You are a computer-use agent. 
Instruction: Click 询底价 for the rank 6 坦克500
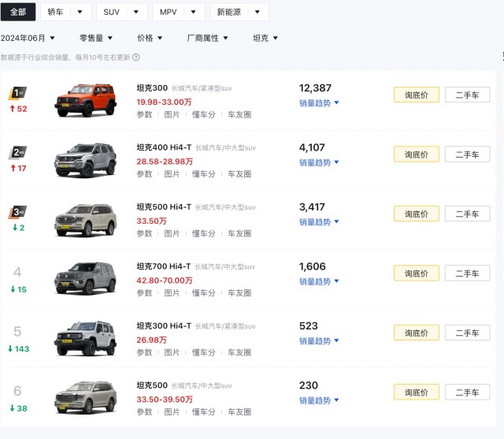click(417, 392)
